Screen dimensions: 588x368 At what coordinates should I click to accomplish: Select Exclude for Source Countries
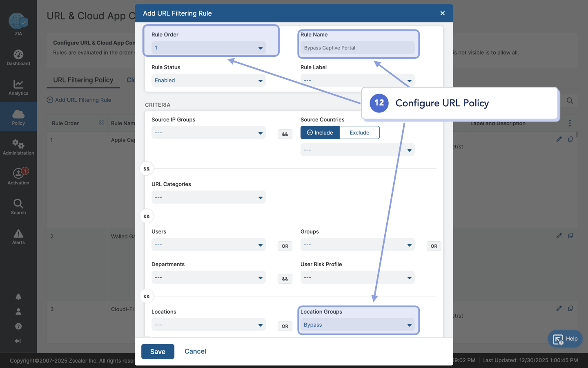point(359,132)
